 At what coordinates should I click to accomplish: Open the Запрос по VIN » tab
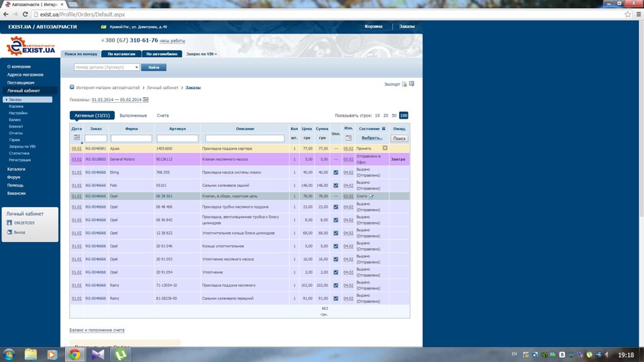(201, 54)
